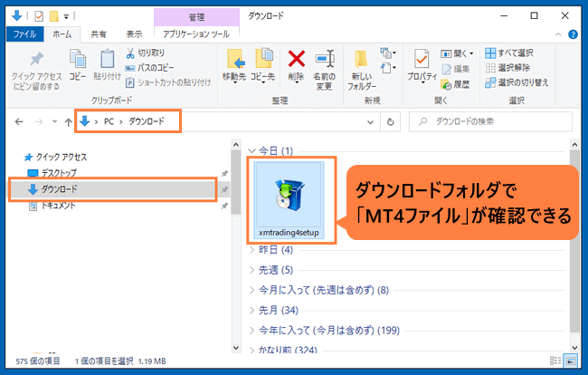Switch to the Home (ホーム) tab
The width and height of the screenshot is (588, 375).
[62, 34]
